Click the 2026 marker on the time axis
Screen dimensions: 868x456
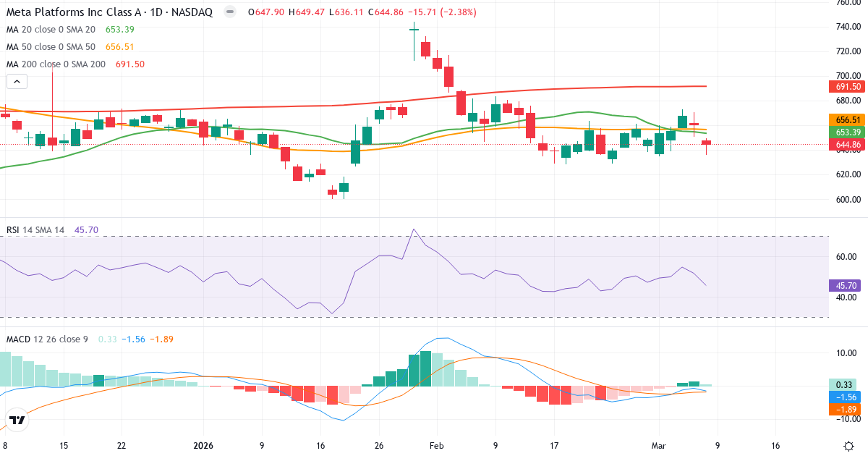tap(203, 446)
